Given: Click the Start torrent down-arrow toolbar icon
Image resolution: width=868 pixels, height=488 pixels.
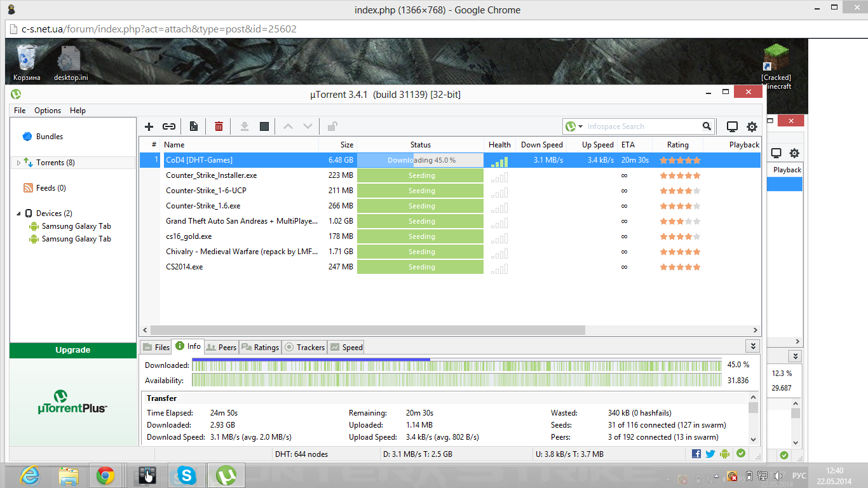Looking at the screenshot, I should [x=245, y=126].
